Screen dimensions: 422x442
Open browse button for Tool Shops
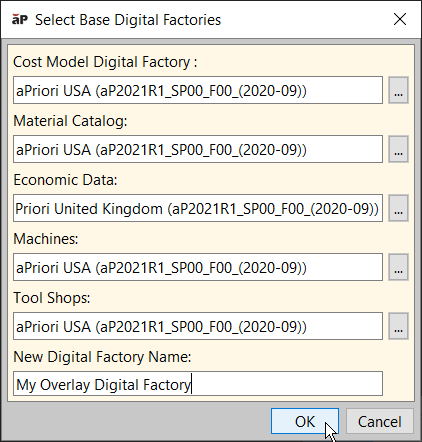click(398, 326)
